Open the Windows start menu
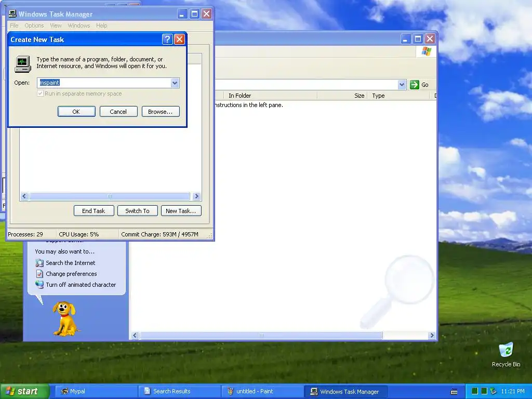The image size is (532, 399). click(24, 391)
